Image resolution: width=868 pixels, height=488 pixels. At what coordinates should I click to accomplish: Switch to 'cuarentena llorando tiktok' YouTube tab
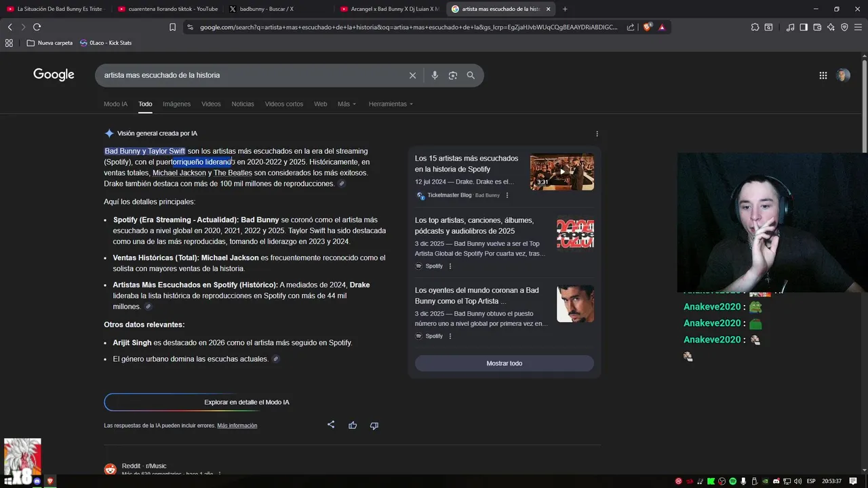pos(167,9)
